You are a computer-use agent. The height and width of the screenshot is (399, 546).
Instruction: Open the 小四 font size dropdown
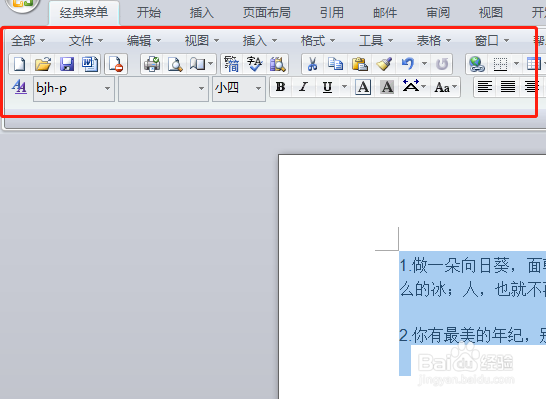(x=258, y=88)
